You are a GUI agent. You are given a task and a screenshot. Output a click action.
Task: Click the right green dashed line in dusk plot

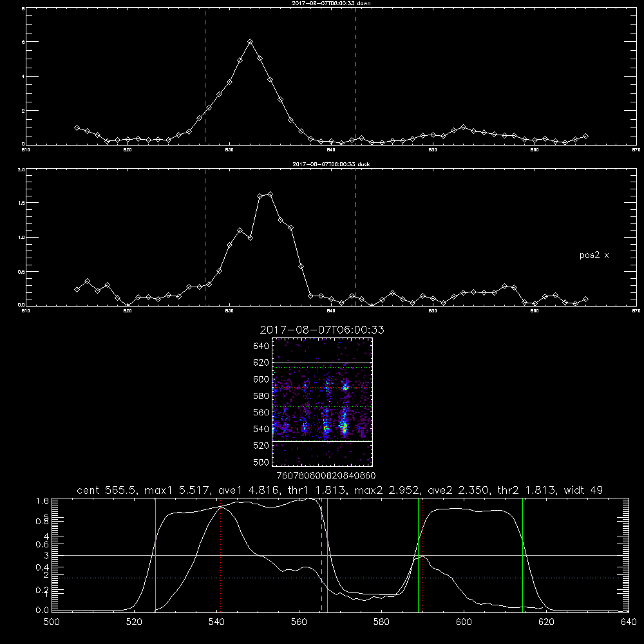(x=355, y=238)
